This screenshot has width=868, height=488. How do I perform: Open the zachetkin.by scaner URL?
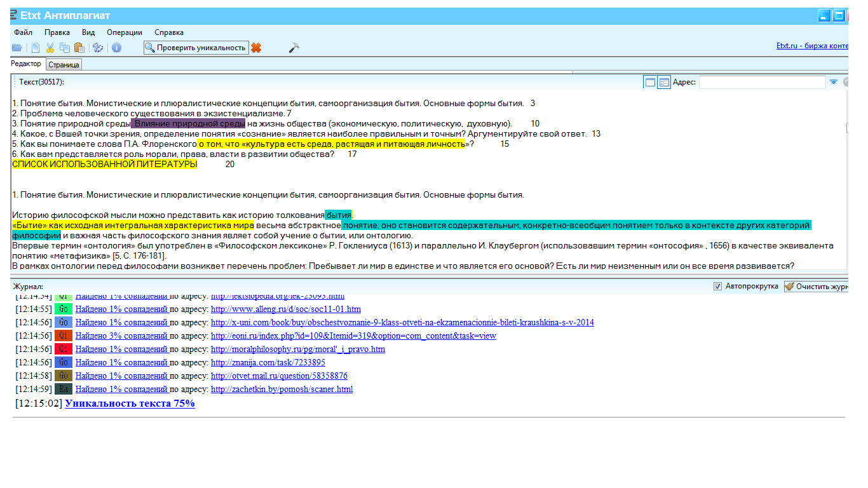pyautogui.click(x=281, y=390)
